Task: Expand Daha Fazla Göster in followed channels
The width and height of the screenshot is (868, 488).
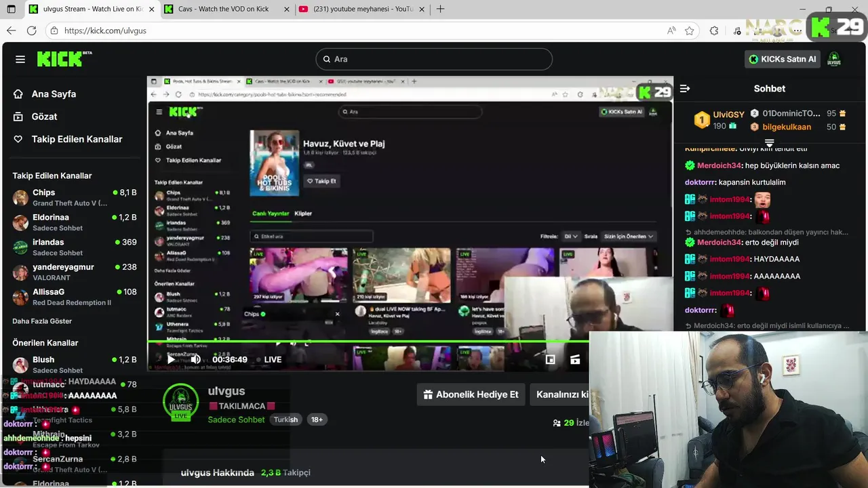Action: click(x=42, y=321)
